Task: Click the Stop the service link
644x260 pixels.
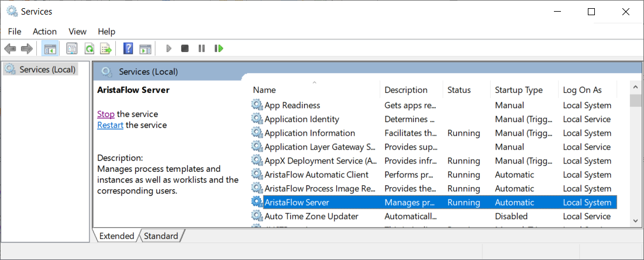Action: click(x=106, y=114)
